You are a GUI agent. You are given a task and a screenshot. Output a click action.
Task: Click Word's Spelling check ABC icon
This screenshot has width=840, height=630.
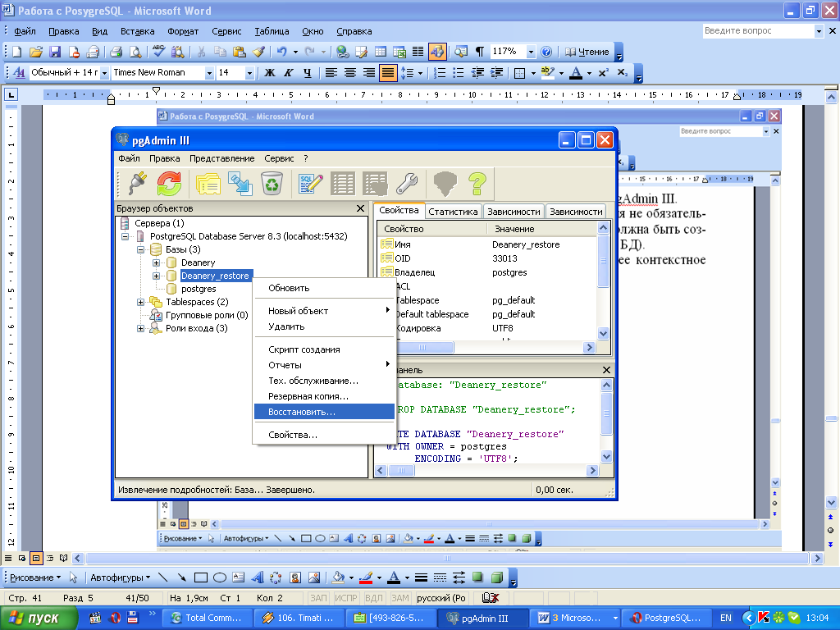[158, 52]
